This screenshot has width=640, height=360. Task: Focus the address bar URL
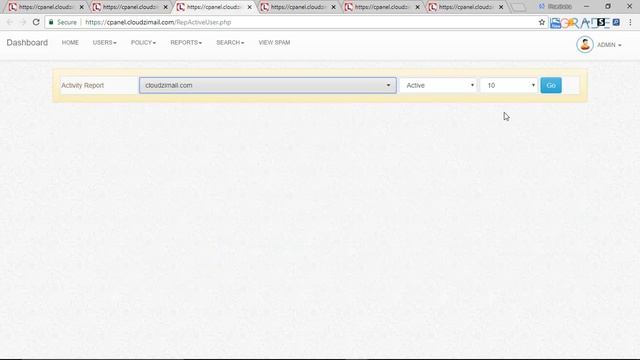pyautogui.click(x=158, y=22)
